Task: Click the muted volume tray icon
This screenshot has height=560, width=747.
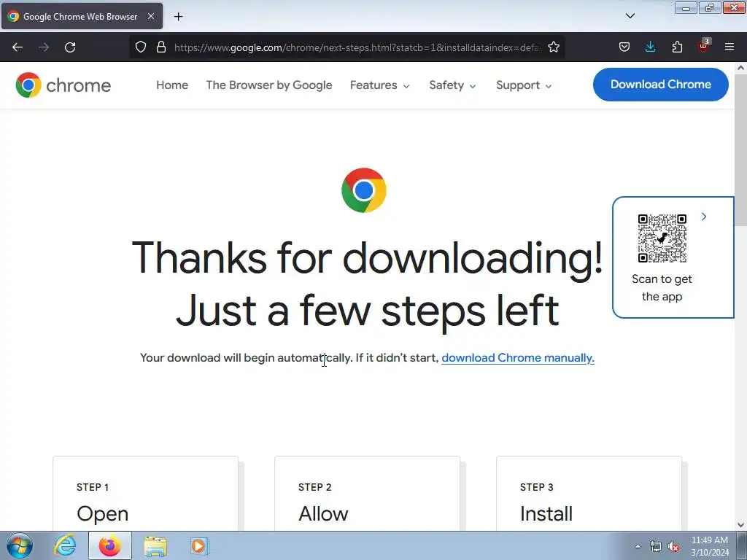Action: [x=673, y=546]
